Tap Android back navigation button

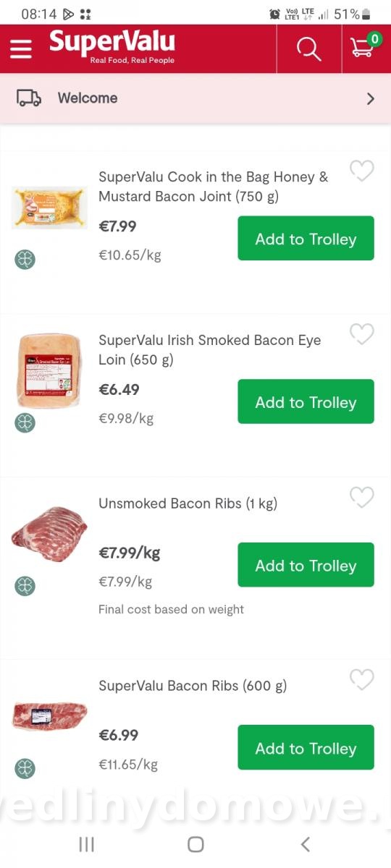click(305, 843)
